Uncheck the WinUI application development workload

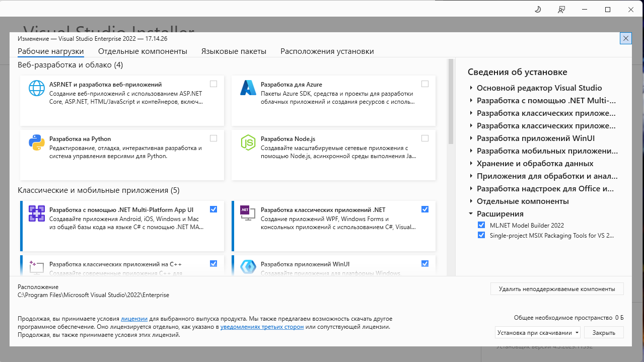[425, 264]
